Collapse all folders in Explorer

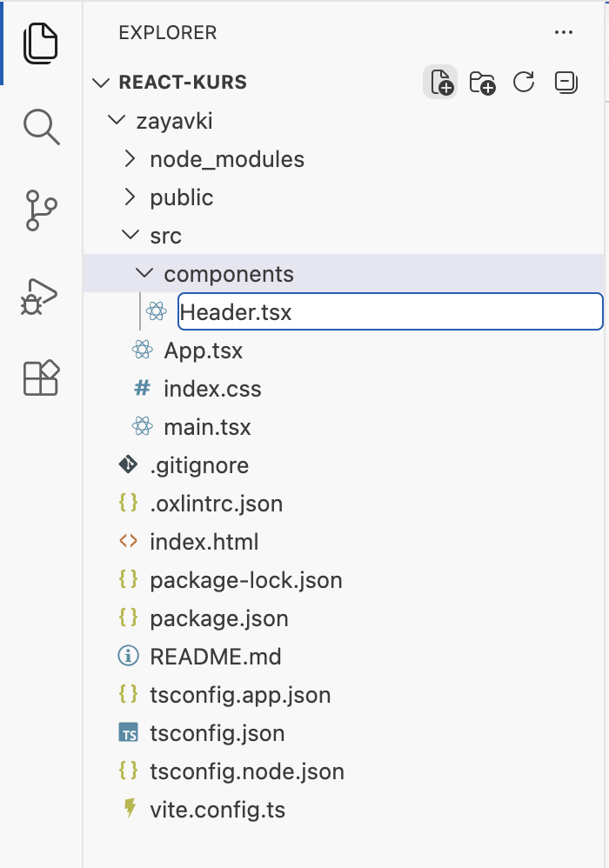(x=565, y=83)
